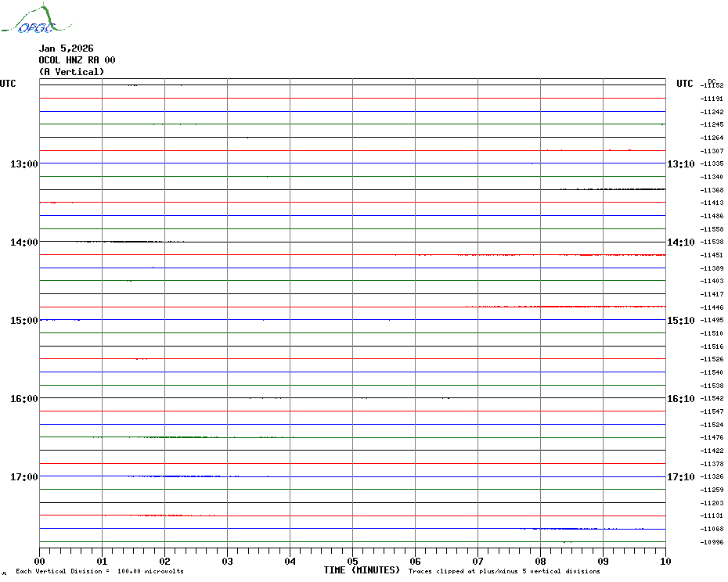Select the 17:10 right-axis time label
728x582 pixels.
(x=680, y=477)
